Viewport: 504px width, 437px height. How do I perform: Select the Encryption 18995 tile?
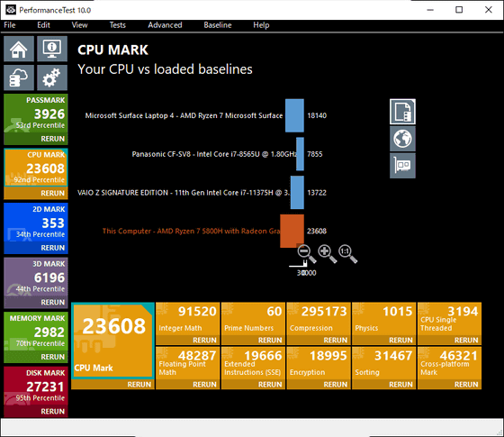point(319,363)
